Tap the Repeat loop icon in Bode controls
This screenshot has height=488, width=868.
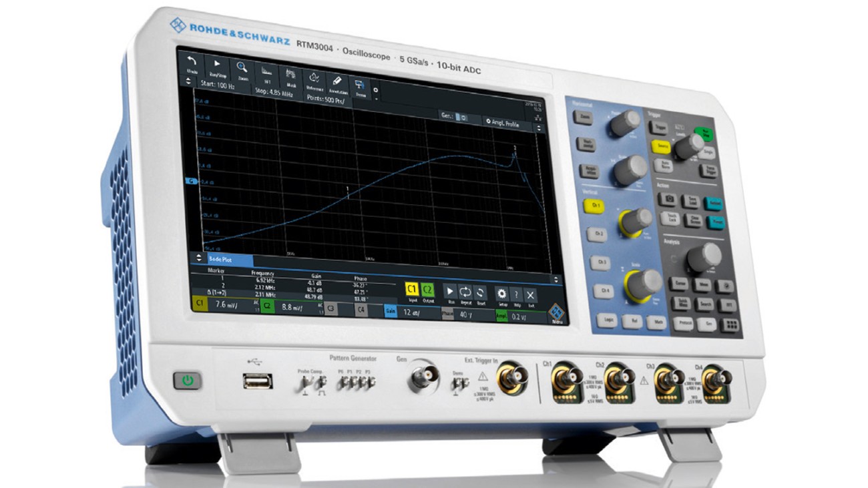(465, 292)
